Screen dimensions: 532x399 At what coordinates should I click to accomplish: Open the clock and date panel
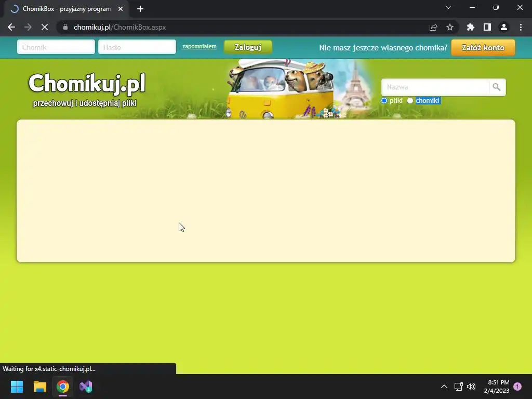(x=497, y=387)
